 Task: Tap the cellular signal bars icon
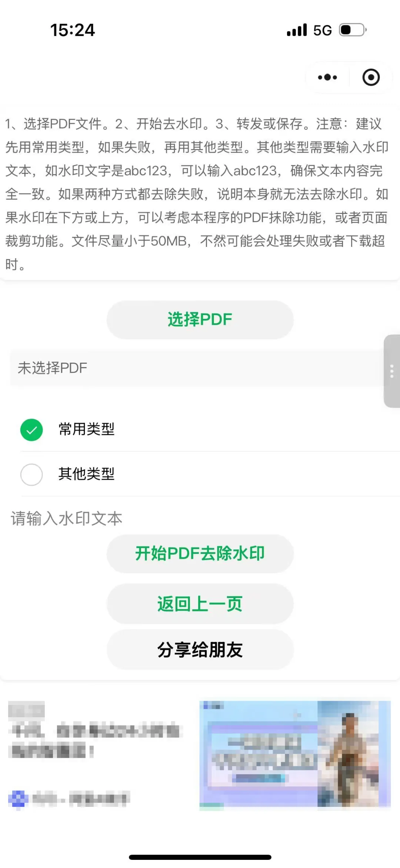click(297, 30)
